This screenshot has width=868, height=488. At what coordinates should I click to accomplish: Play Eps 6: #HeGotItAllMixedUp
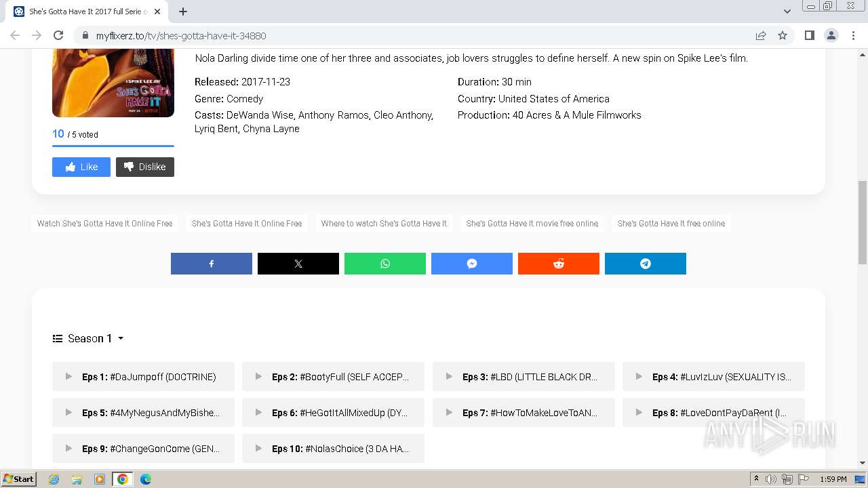(333, 412)
